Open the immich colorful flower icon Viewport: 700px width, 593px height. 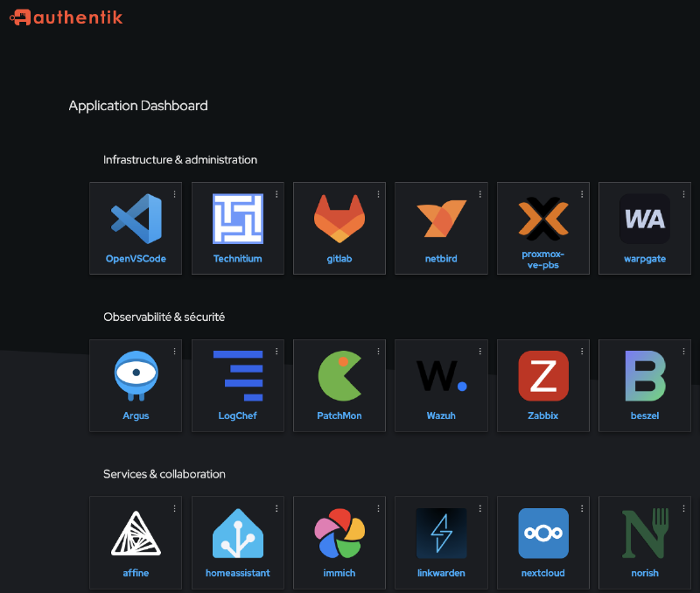tap(339, 534)
